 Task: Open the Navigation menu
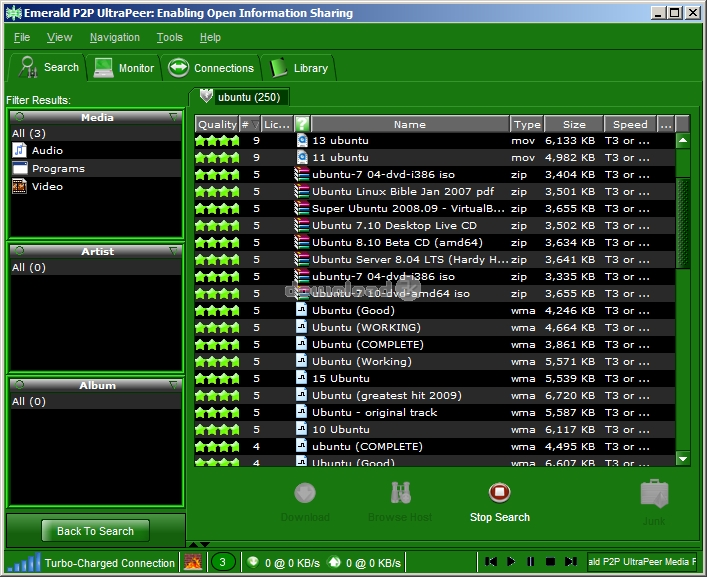[115, 37]
